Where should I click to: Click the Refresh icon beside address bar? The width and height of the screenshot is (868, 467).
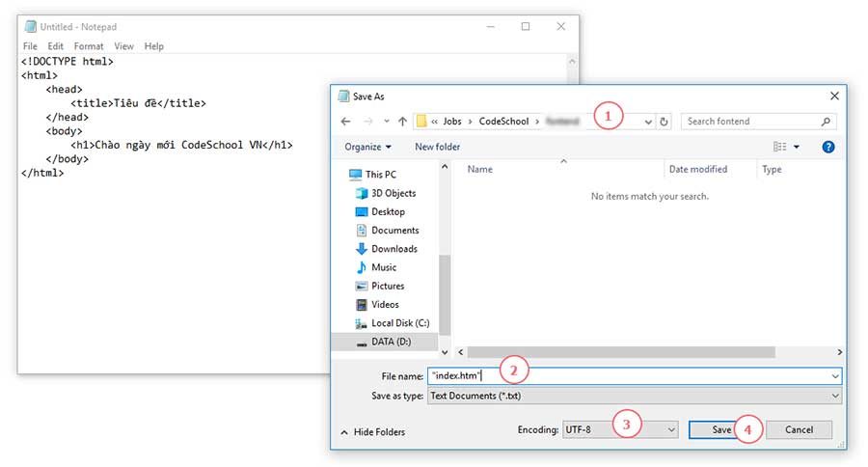[x=665, y=122]
